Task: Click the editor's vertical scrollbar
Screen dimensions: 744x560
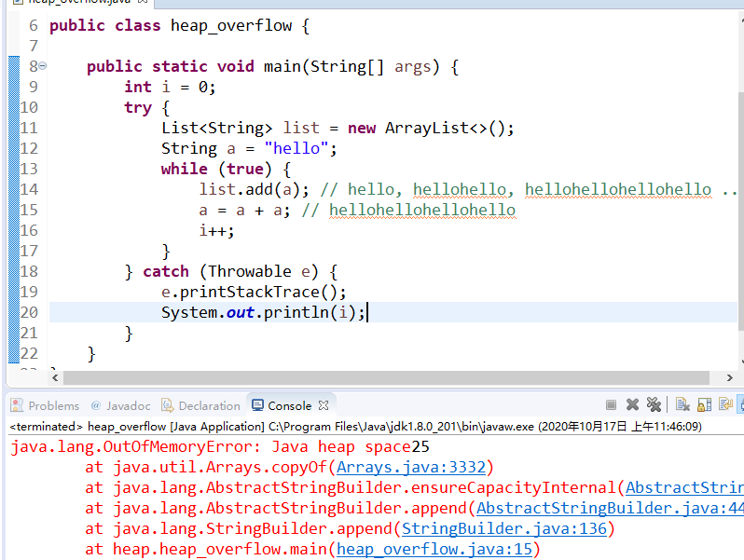Action: (740, 211)
